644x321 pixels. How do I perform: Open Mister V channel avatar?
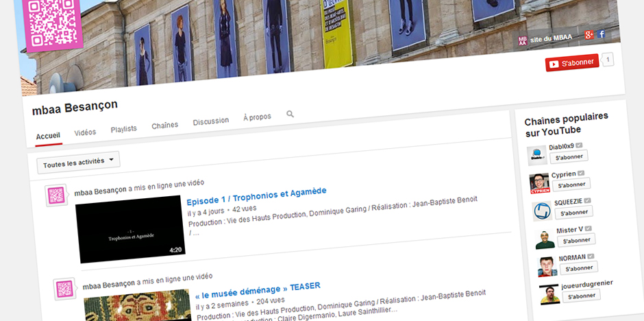click(x=545, y=239)
